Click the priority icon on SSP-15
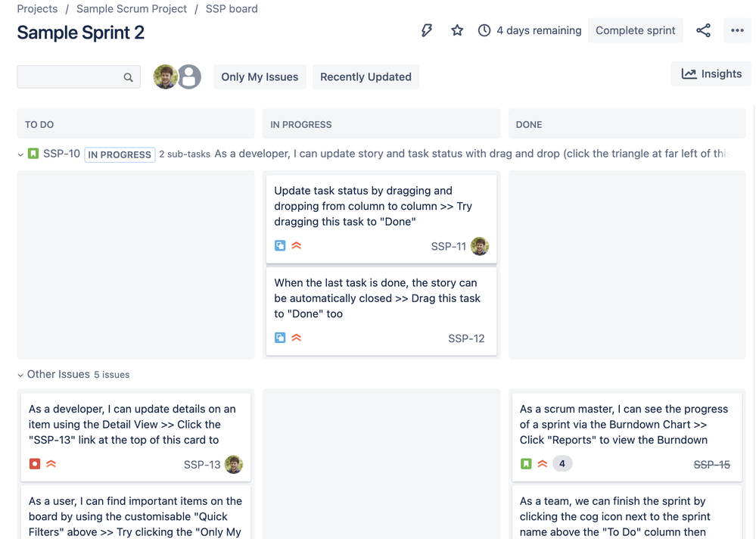The image size is (756, 539). (x=543, y=464)
